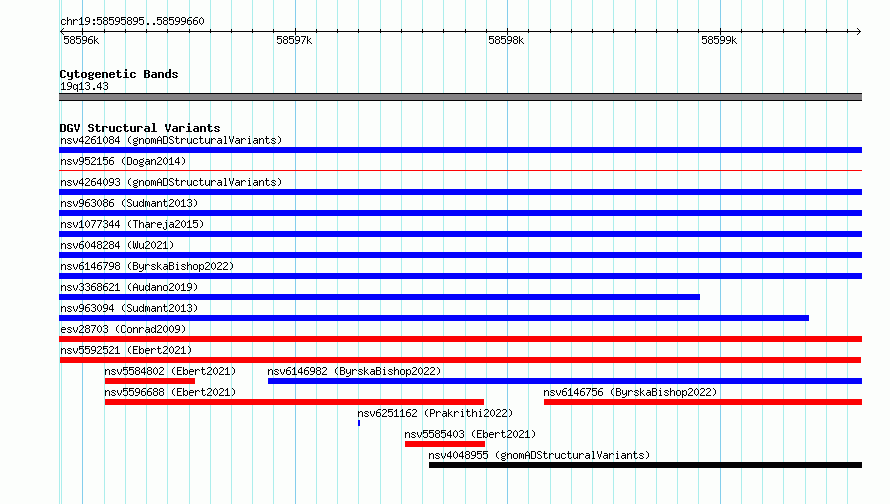Click the right arrowhead of the ruler
The image size is (890, 504).
pyautogui.click(x=859, y=31)
